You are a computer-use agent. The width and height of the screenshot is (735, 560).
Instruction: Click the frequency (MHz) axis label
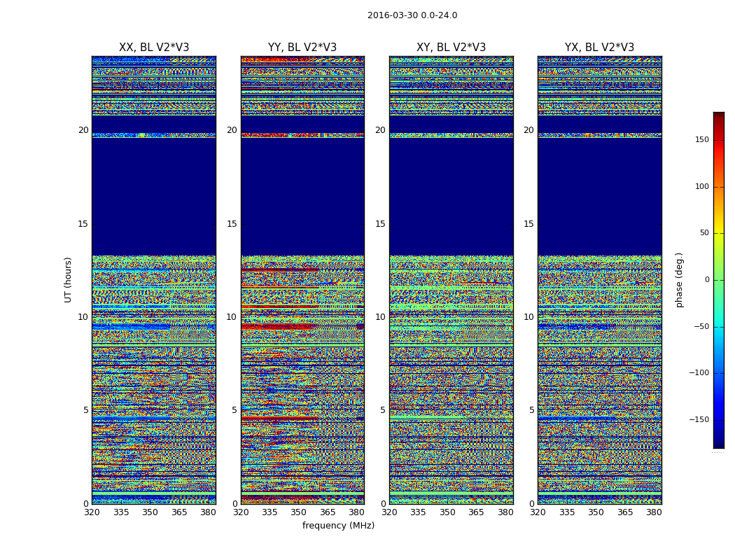(x=338, y=525)
